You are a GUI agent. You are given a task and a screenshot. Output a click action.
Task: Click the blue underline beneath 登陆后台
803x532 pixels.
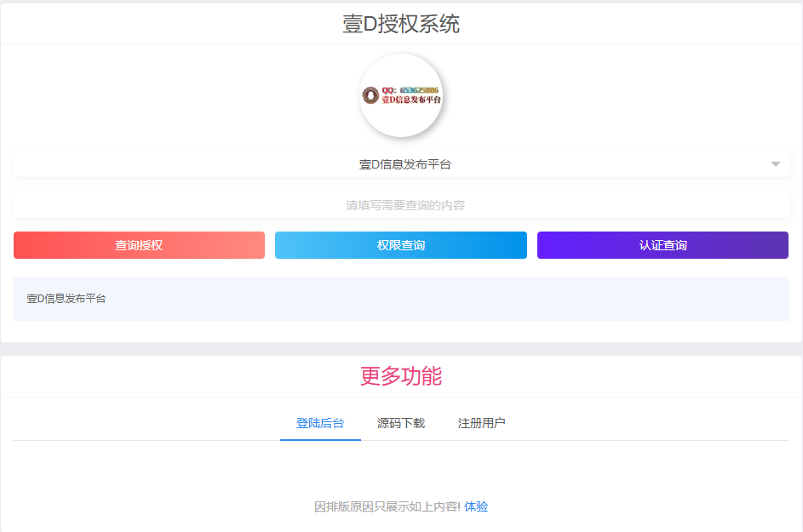(x=320, y=439)
